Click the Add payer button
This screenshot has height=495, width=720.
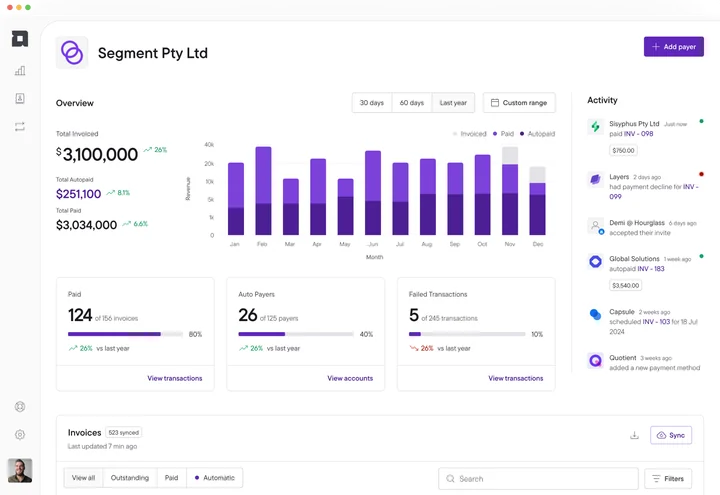point(674,47)
